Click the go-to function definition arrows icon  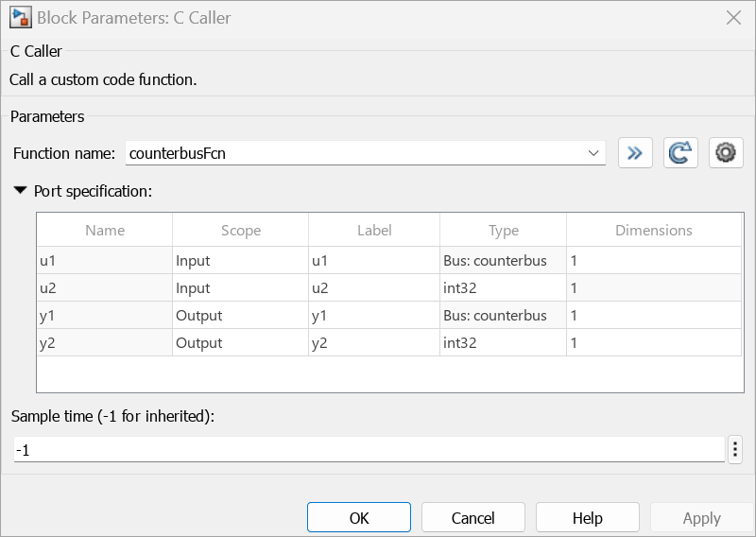[x=635, y=152]
